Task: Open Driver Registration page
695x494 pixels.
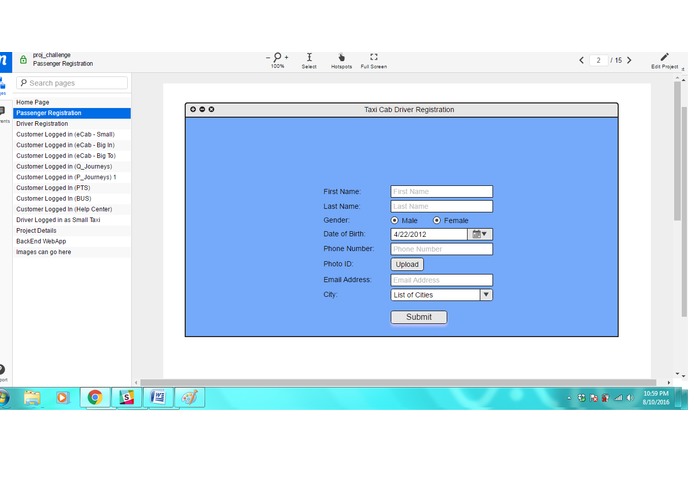Action: click(x=72, y=124)
